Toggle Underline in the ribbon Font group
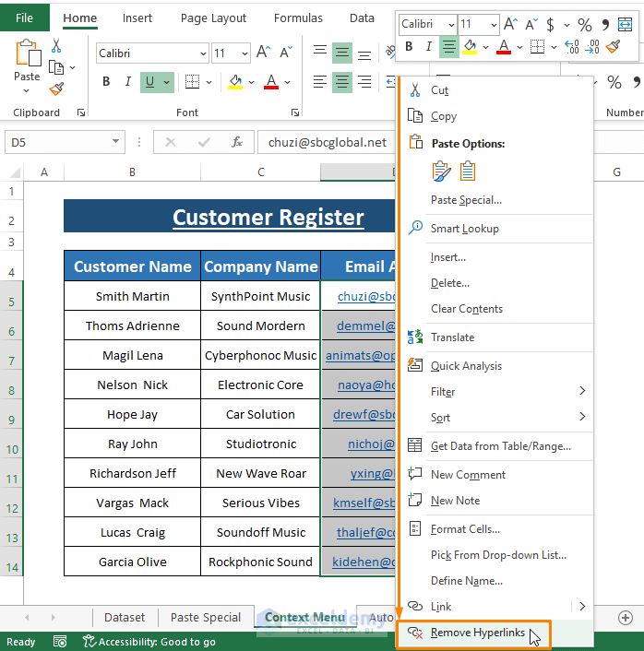 [x=150, y=82]
